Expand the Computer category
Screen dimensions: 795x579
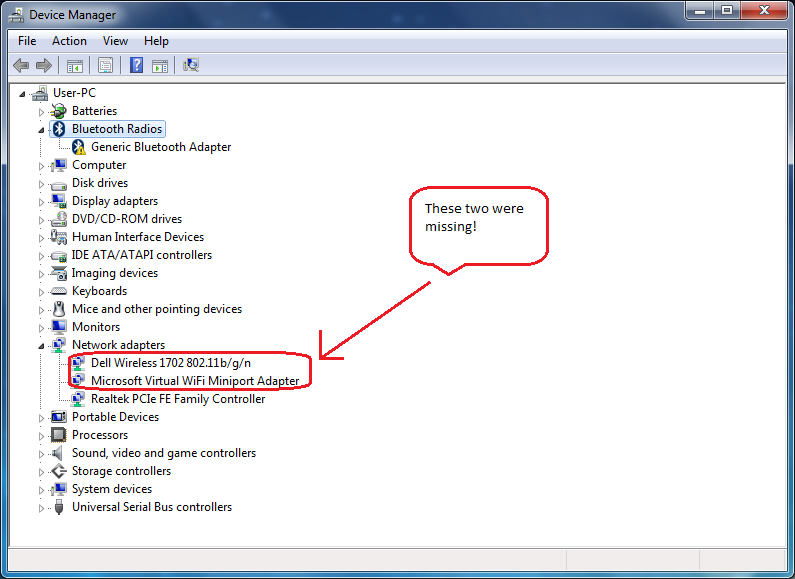41,166
